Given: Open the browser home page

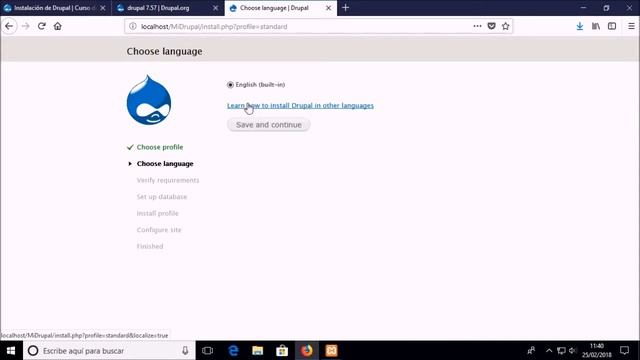Looking at the screenshot, I should click(58, 26).
